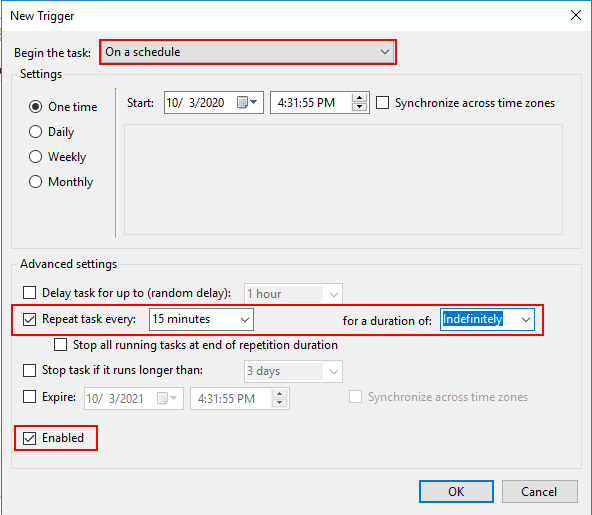Decrease Start time with down spinner arrow
This screenshot has width=592, height=515.
click(x=359, y=106)
